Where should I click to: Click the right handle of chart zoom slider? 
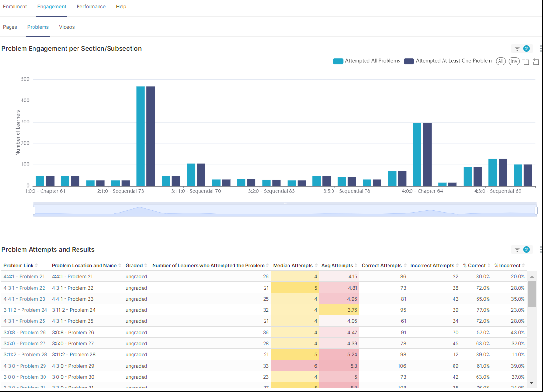click(536, 211)
